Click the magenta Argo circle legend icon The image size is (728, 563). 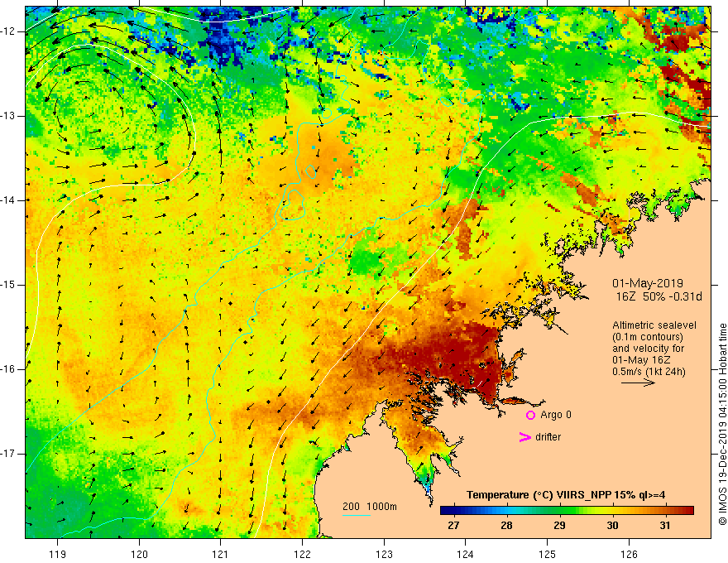click(x=530, y=415)
